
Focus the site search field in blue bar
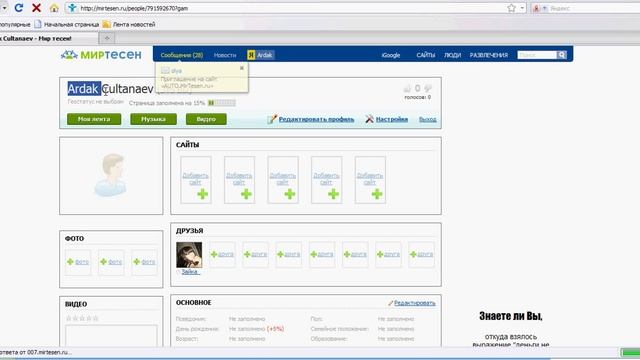(537, 55)
